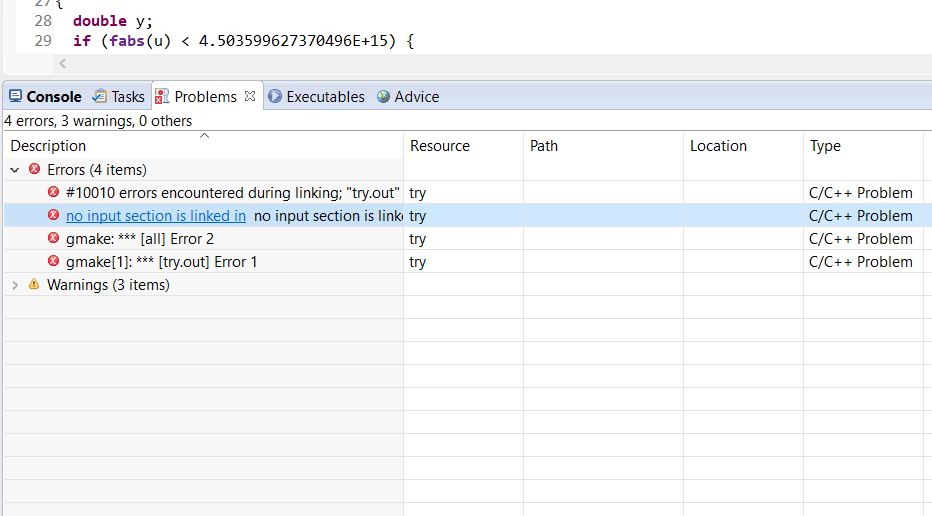This screenshot has height=516, width=932.
Task: Click the Executables tab's blue icon
Action: pyautogui.click(x=275, y=97)
